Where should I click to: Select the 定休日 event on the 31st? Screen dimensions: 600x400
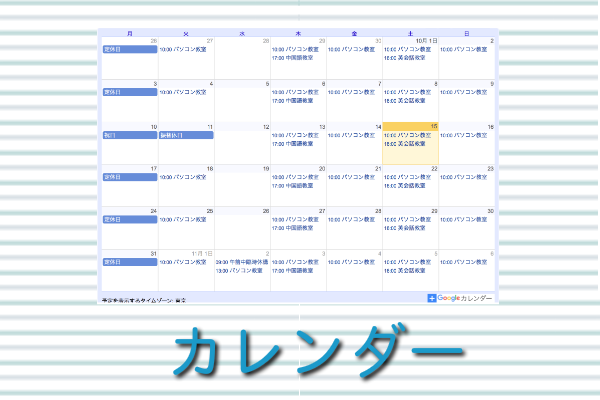(129, 262)
